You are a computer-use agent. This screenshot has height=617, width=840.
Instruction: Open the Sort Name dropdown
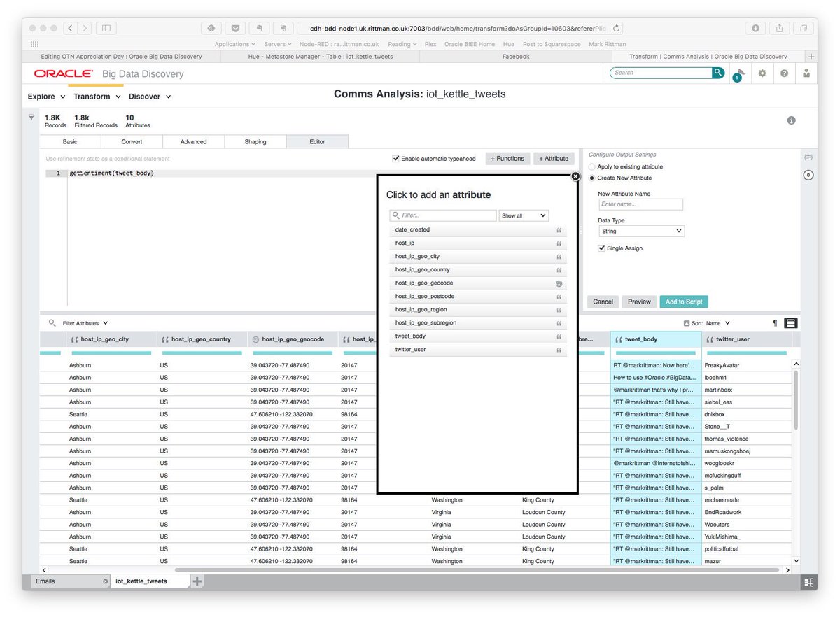[718, 323]
